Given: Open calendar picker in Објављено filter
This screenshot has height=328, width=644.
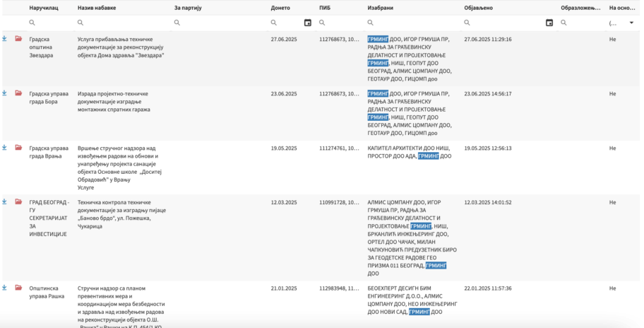Looking at the screenshot, I should click(x=549, y=23).
